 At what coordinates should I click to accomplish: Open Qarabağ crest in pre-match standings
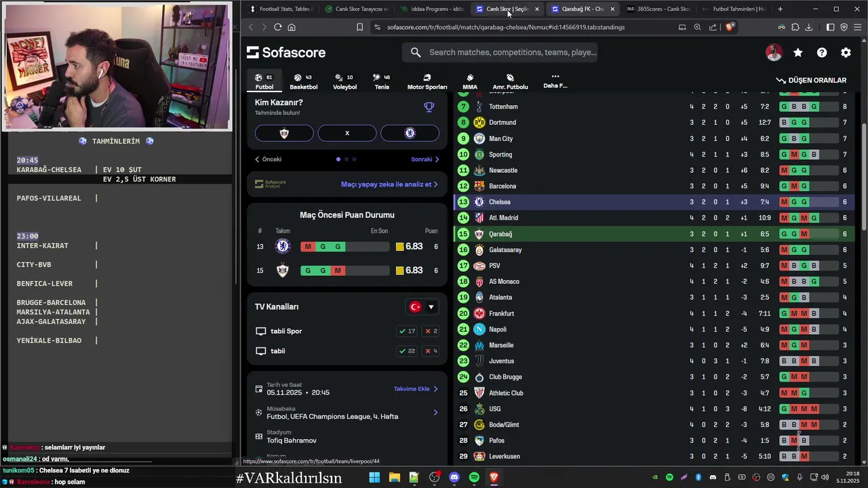pos(283,270)
